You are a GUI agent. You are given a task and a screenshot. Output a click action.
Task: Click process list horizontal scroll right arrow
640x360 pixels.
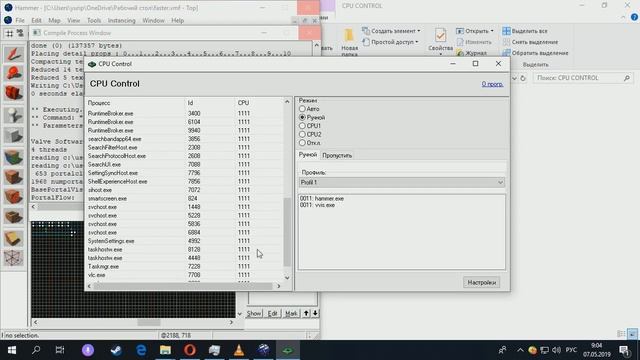tap(279, 286)
